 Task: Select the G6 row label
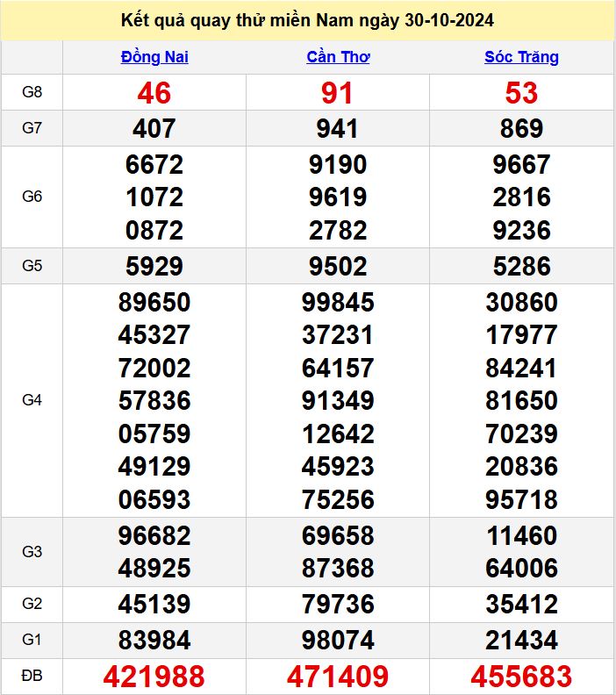tap(32, 197)
